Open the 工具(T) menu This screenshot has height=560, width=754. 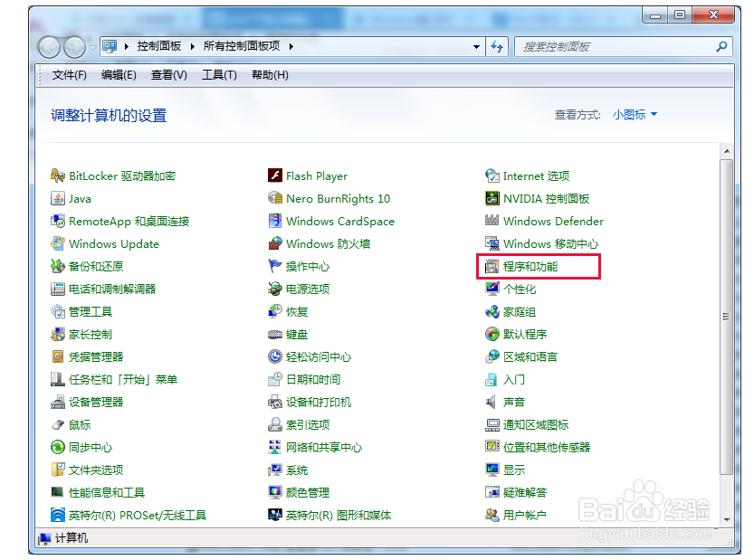(x=219, y=75)
